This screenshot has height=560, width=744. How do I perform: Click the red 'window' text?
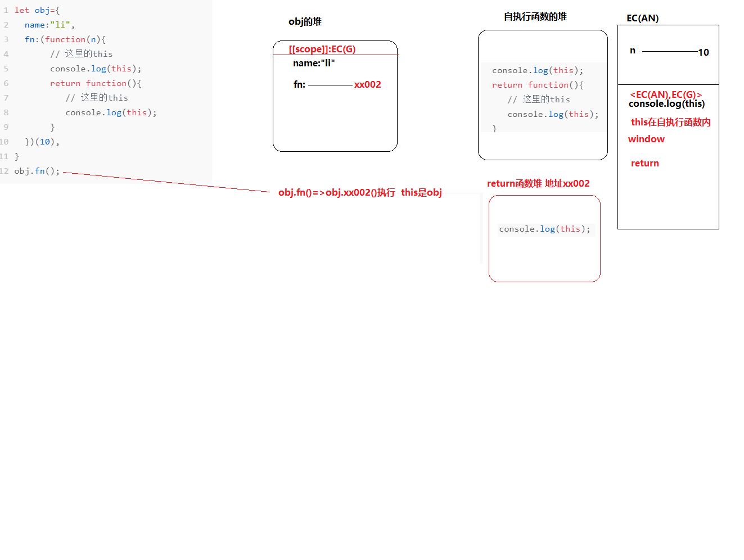pos(646,139)
